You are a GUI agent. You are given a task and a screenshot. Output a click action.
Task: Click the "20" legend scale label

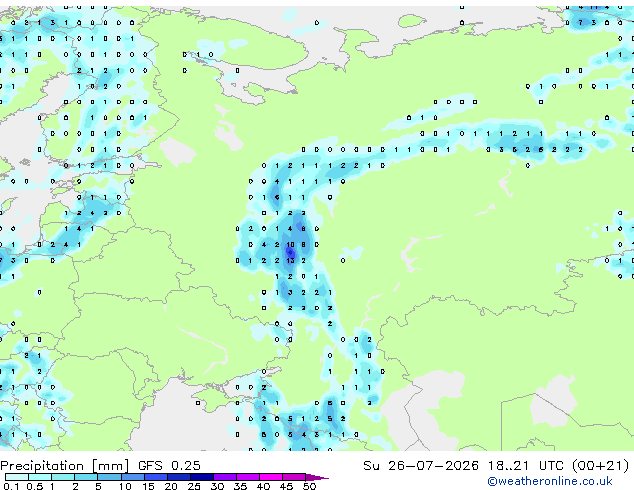(171, 486)
